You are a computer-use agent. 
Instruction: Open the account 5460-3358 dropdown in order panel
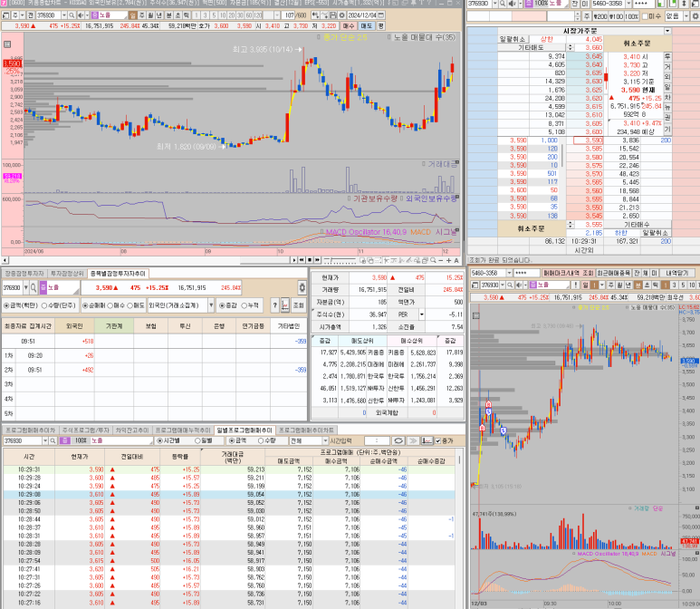point(628,4)
